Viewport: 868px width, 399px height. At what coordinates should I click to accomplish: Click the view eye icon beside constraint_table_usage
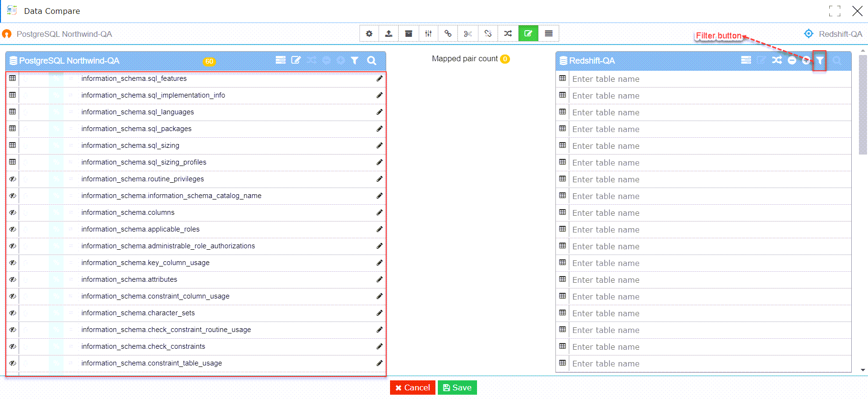12,363
